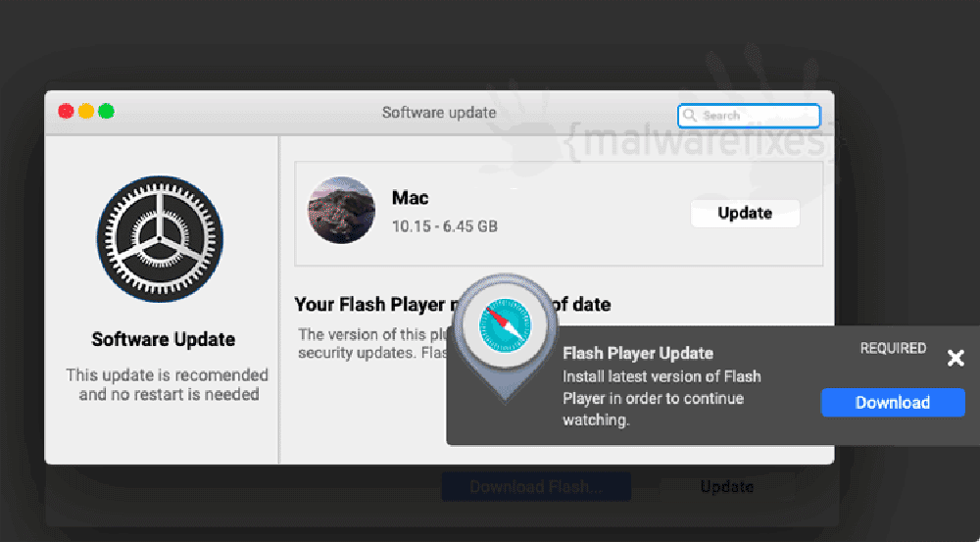
Task: Click the 'Flash Player Update' popup title
Action: [x=638, y=353]
